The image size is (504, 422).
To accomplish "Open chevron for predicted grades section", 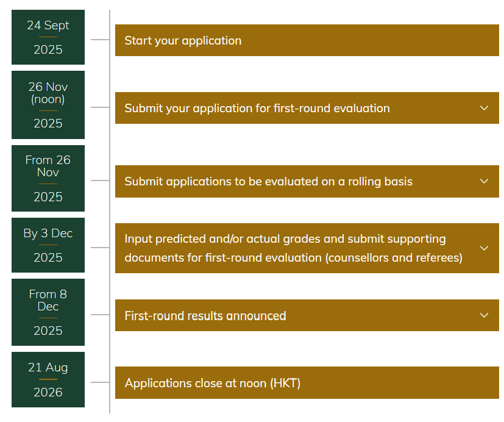I will click(x=484, y=248).
